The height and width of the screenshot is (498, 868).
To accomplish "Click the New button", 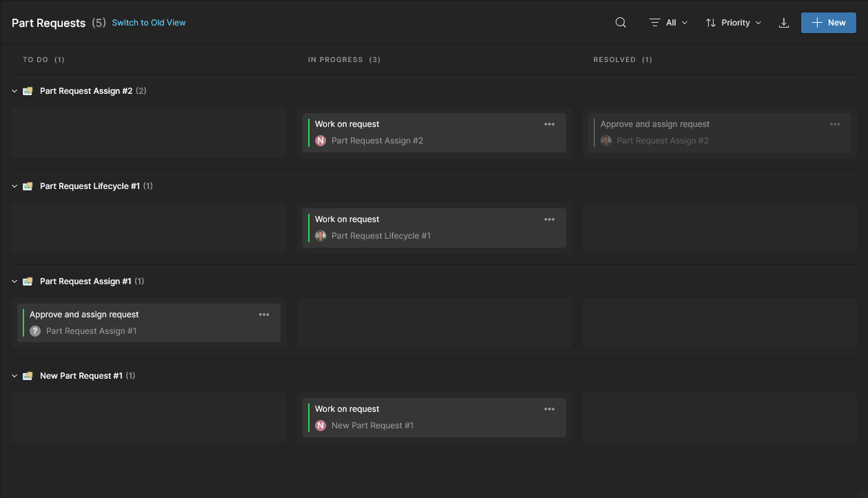I will click(x=828, y=23).
